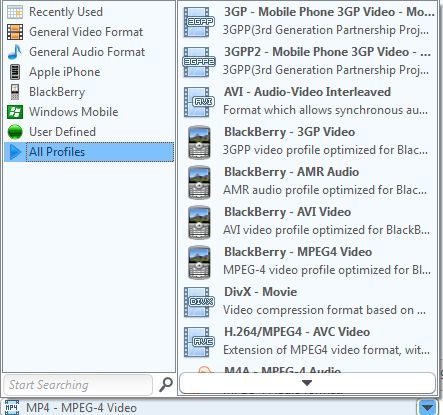Click the magnifying glass search icon
The width and height of the screenshot is (443, 415).
[165, 384]
